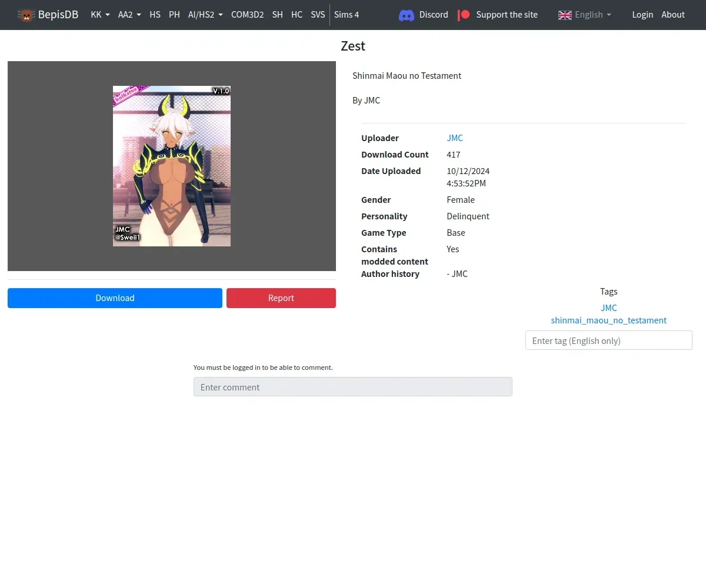Go to the HS section
The width and height of the screenshot is (706, 588).
click(155, 15)
